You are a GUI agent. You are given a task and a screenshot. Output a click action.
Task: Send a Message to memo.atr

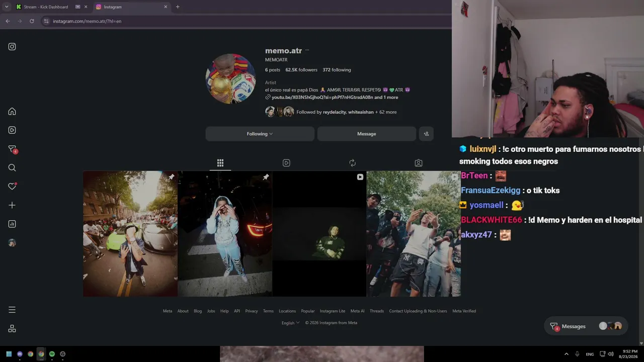click(x=367, y=134)
